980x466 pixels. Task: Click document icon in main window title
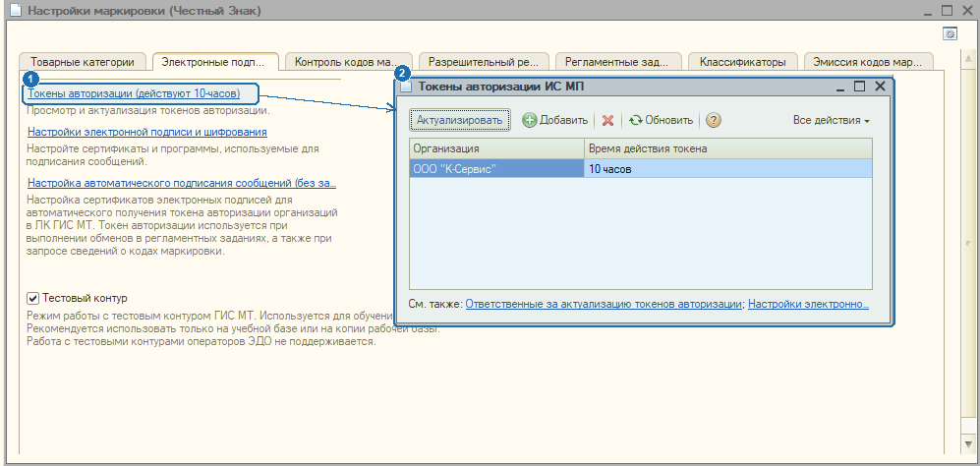click(x=17, y=11)
